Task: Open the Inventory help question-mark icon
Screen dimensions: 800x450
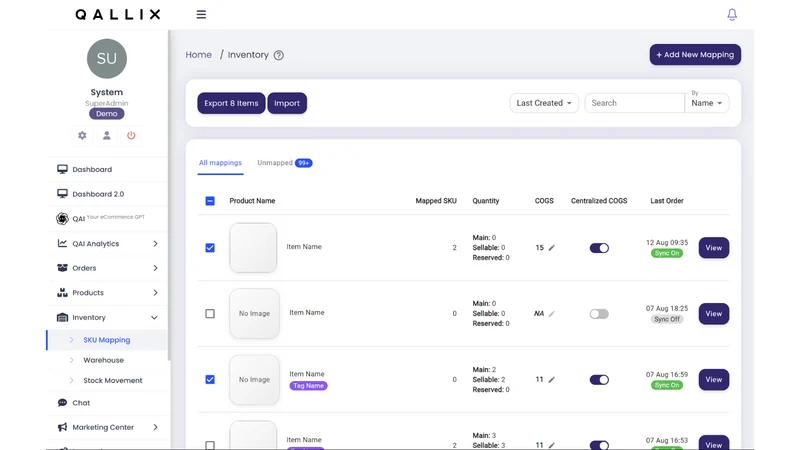Action: coord(279,55)
